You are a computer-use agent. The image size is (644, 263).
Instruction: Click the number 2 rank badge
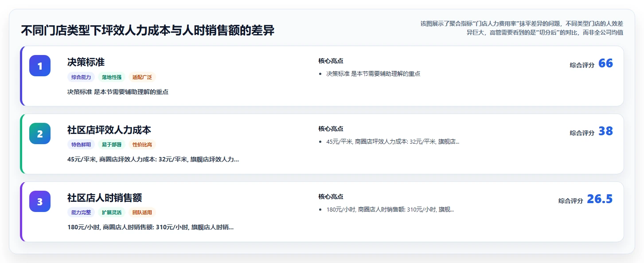click(40, 133)
